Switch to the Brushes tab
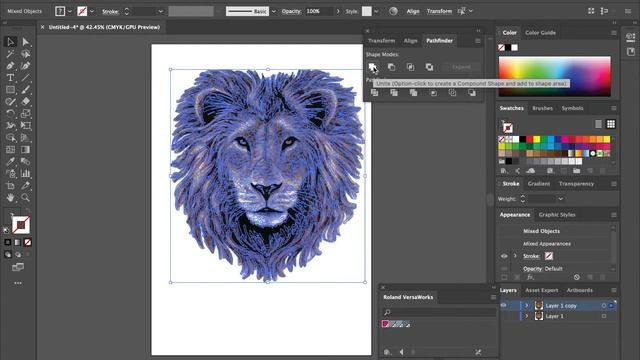Viewport: 640px width, 360px height. pos(542,108)
